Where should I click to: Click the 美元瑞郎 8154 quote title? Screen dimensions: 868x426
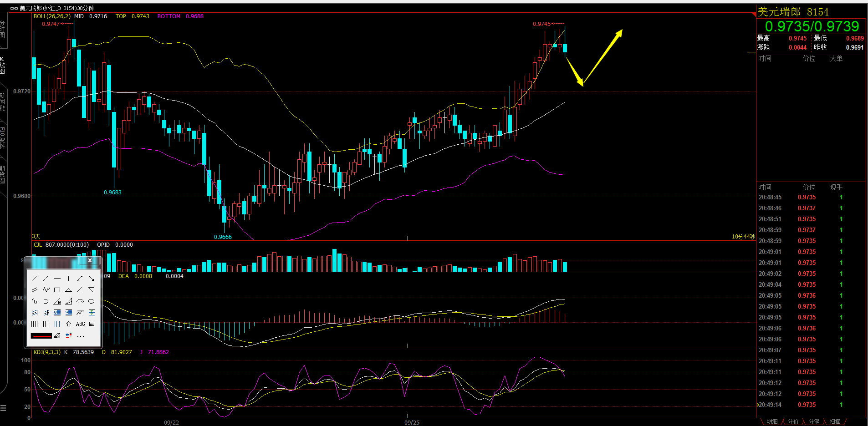(793, 12)
